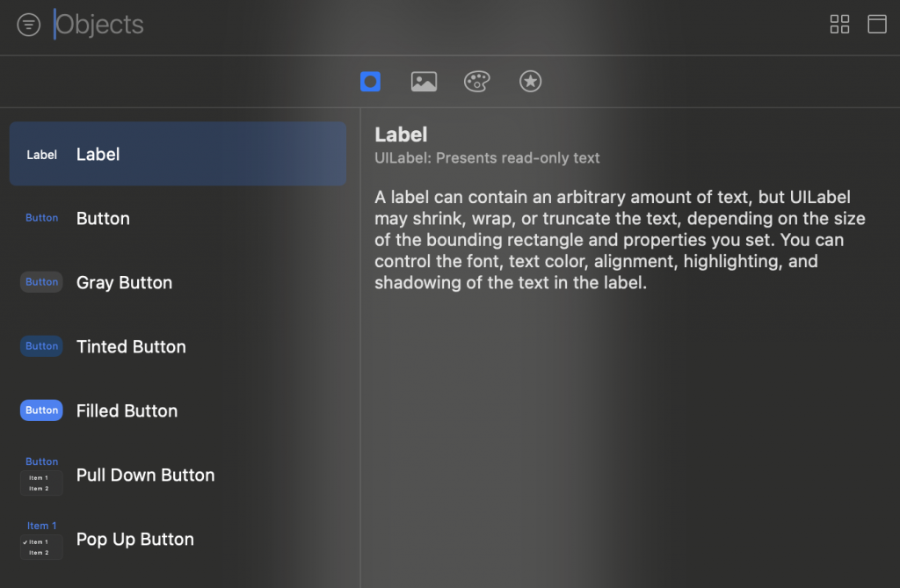Click the Tinted Button preview icon
Image resolution: width=900 pixels, height=588 pixels.
pos(41,346)
